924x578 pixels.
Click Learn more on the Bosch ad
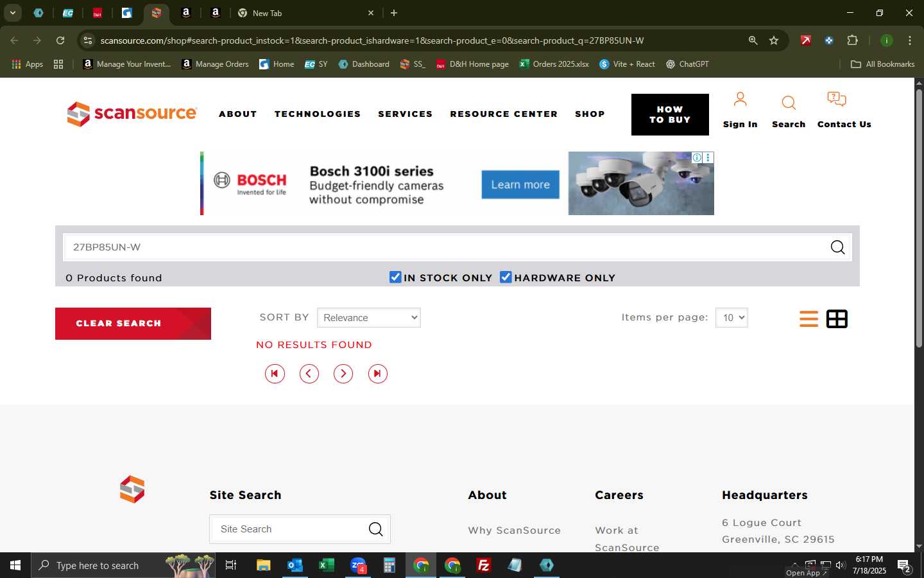tap(520, 184)
